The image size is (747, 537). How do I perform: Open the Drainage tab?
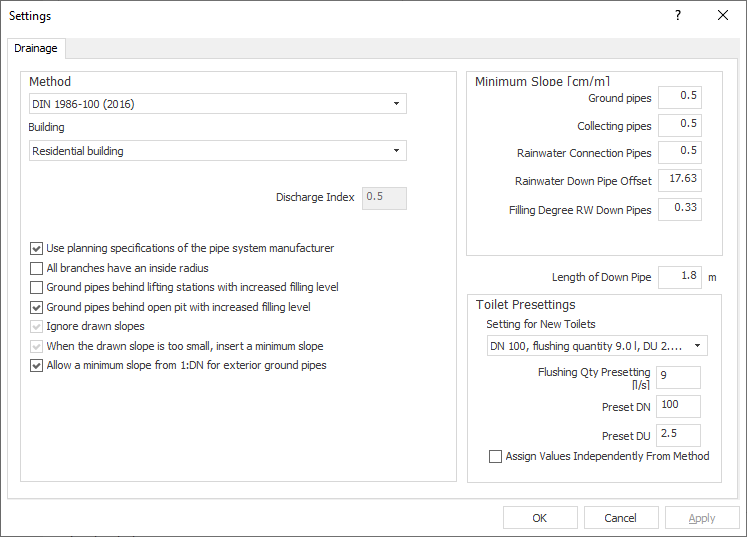(x=36, y=49)
